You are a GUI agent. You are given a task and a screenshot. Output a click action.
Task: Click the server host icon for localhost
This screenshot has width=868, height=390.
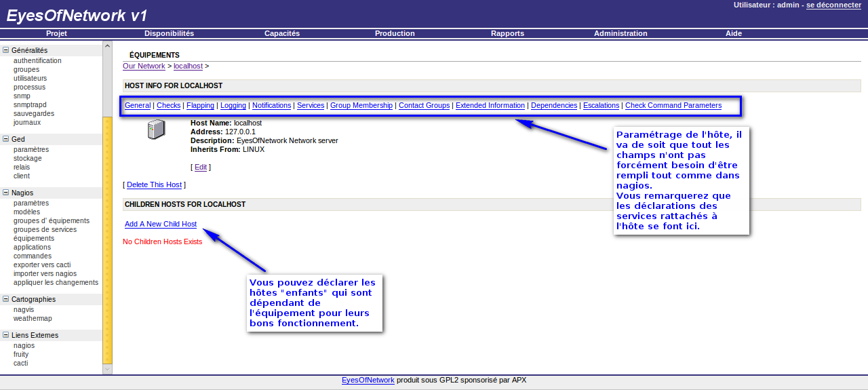click(156, 129)
